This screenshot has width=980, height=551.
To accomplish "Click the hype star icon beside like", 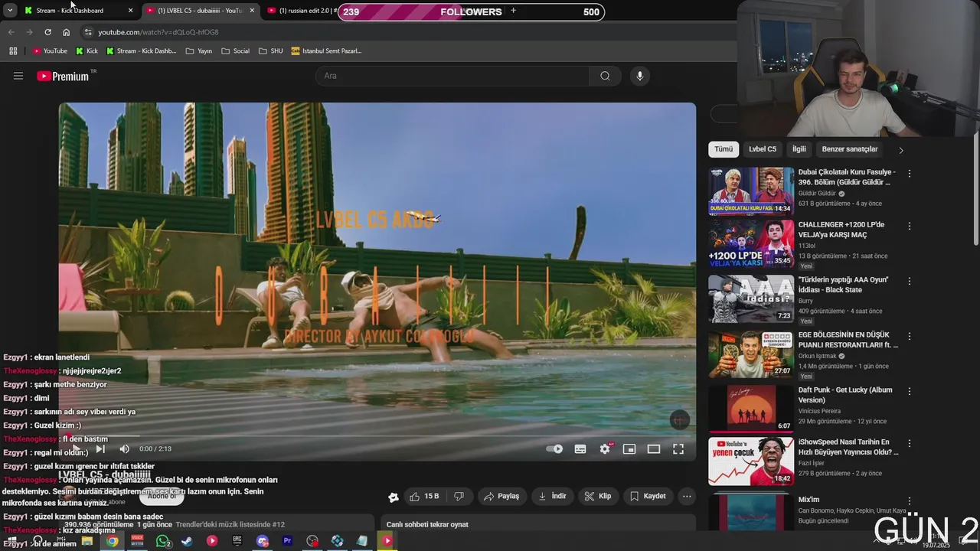I will pos(394,497).
